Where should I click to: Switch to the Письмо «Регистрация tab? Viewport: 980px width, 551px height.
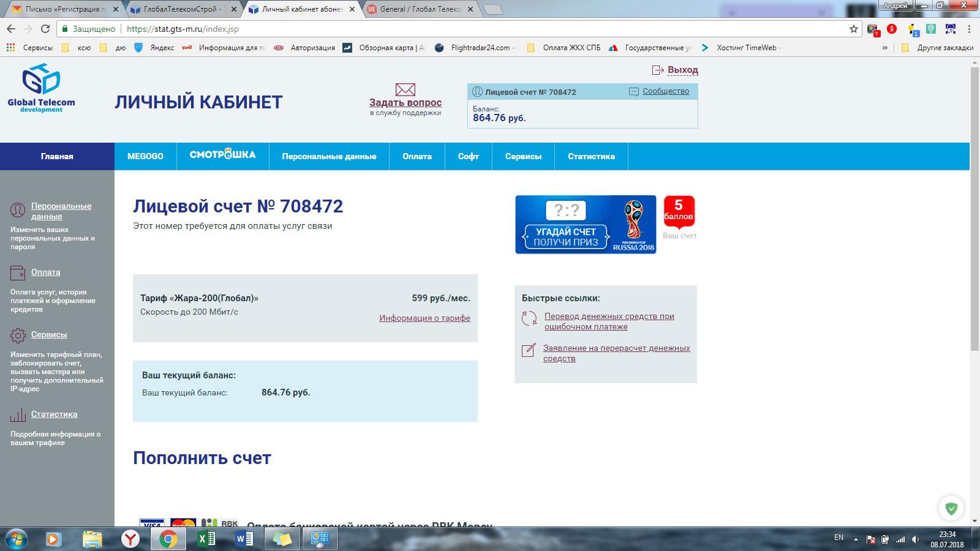coord(64,9)
